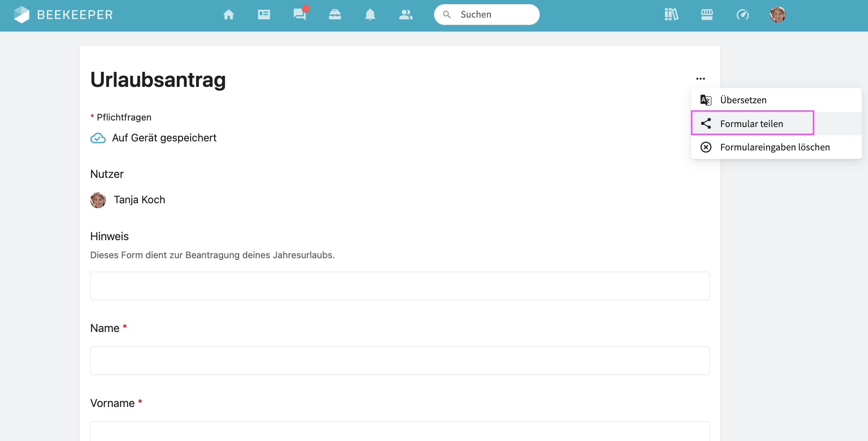The height and width of the screenshot is (441, 868).
Task: Open the people directory icon
Action: 406,15
